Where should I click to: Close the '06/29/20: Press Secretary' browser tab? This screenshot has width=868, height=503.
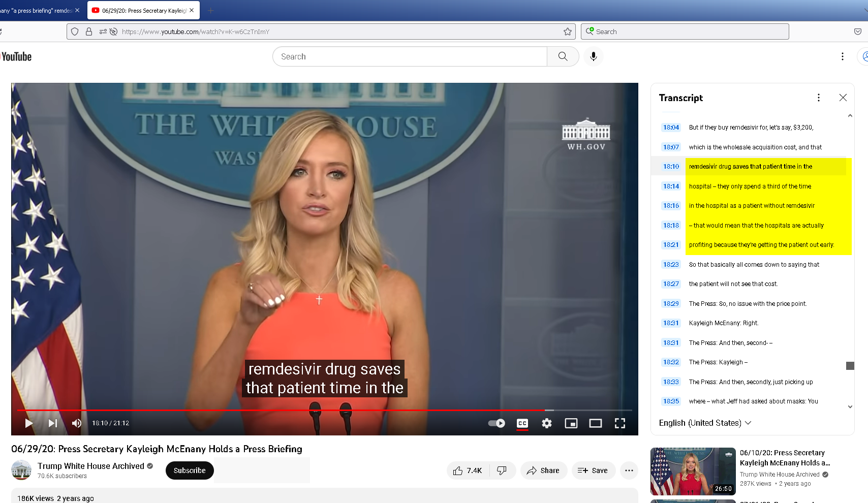192,10
